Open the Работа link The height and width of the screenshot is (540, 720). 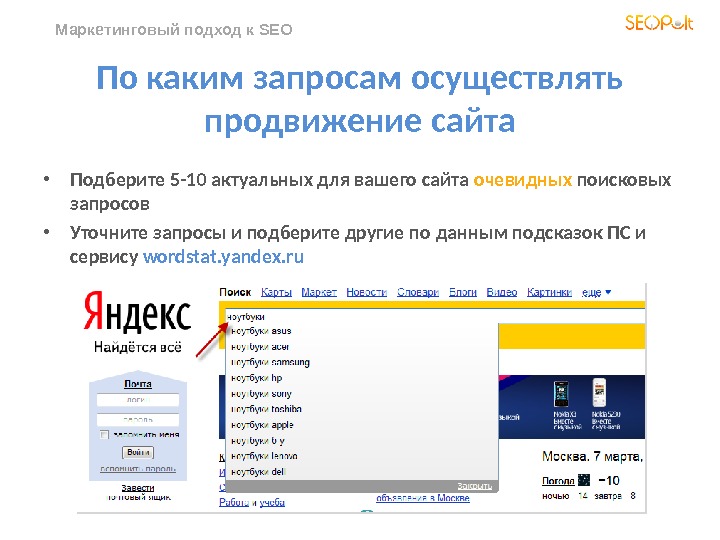pyautogui.click(x=234, y=502)
